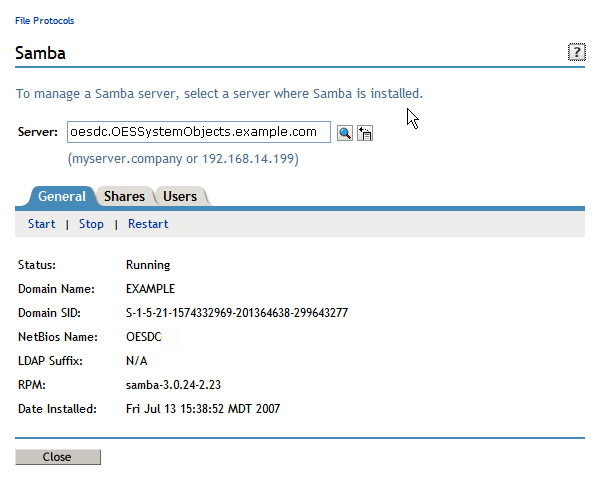Click the server search magnifier icon
Viewport: 600px width, 484px height.
pyautogui.click(x=344, y=133)
